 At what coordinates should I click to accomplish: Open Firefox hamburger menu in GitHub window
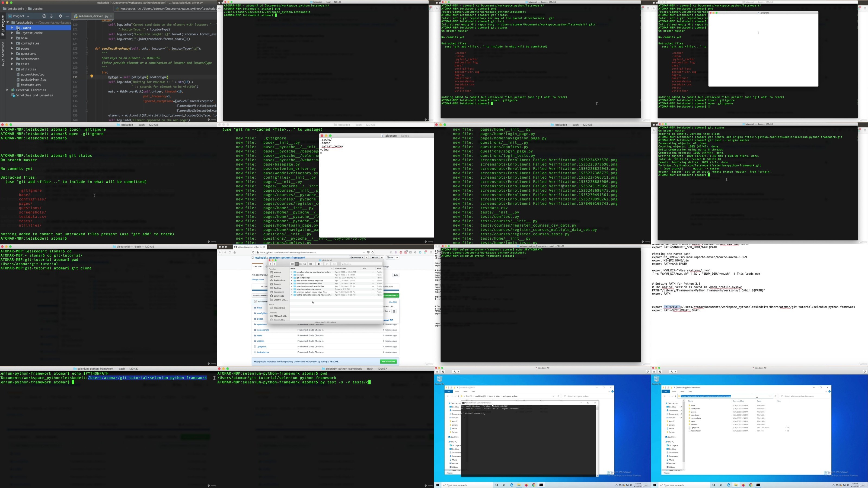coord(431,252)
